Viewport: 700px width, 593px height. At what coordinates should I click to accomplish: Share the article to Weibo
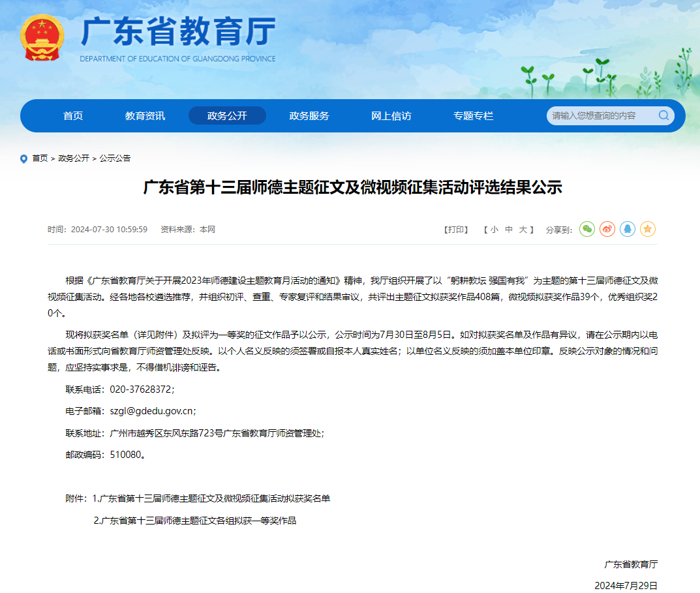607,229
